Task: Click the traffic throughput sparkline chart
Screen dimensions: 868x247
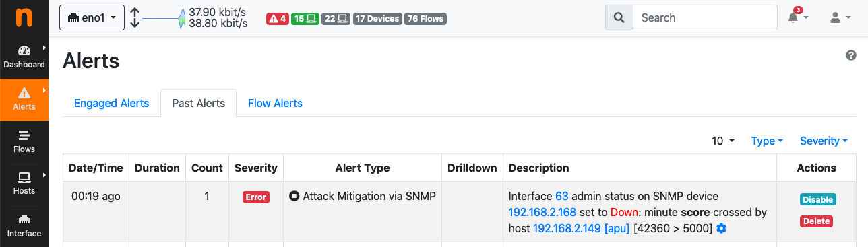Action: pyautogui.click(x=163, y=18)
